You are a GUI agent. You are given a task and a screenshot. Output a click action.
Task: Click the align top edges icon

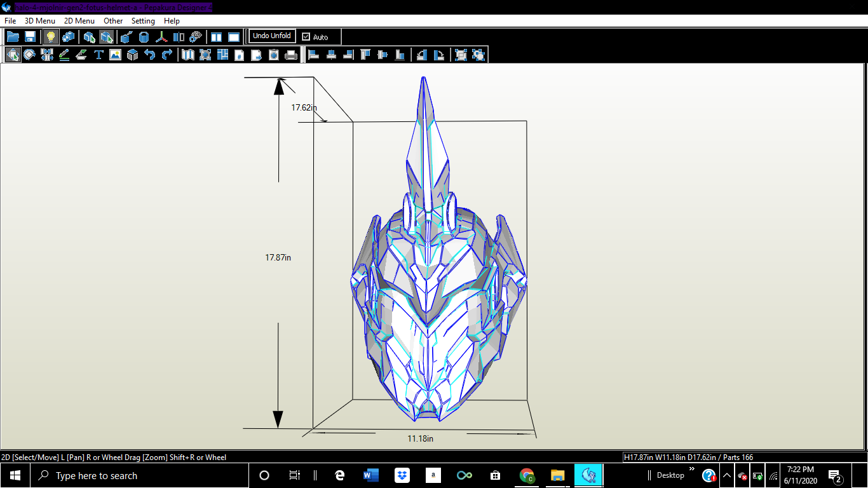tap(365, 55)
